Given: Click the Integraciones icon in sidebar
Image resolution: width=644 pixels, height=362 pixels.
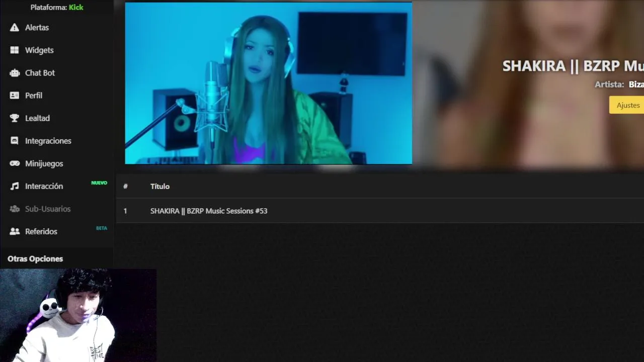Looking at the screenshot, I should click(x=15, y=141).
